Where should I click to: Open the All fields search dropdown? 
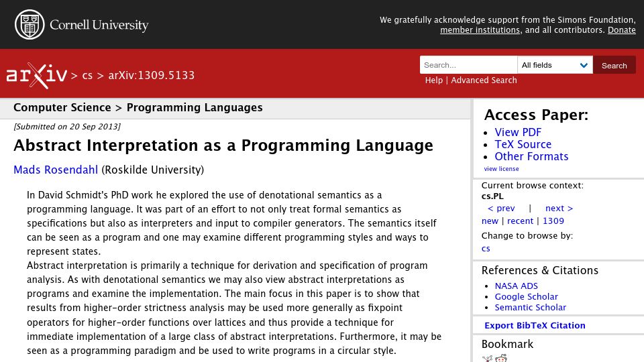555,65
